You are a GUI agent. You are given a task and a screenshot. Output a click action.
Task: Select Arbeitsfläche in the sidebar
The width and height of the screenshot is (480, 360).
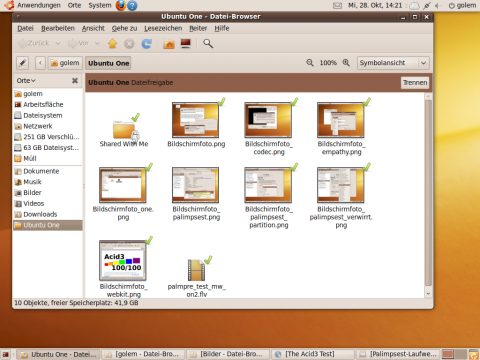click(48, 104)
